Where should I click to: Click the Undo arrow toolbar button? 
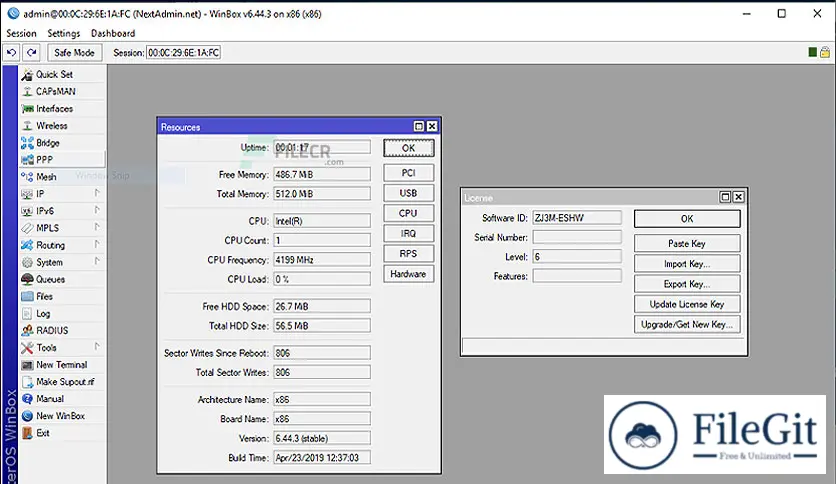pos(12,53)
